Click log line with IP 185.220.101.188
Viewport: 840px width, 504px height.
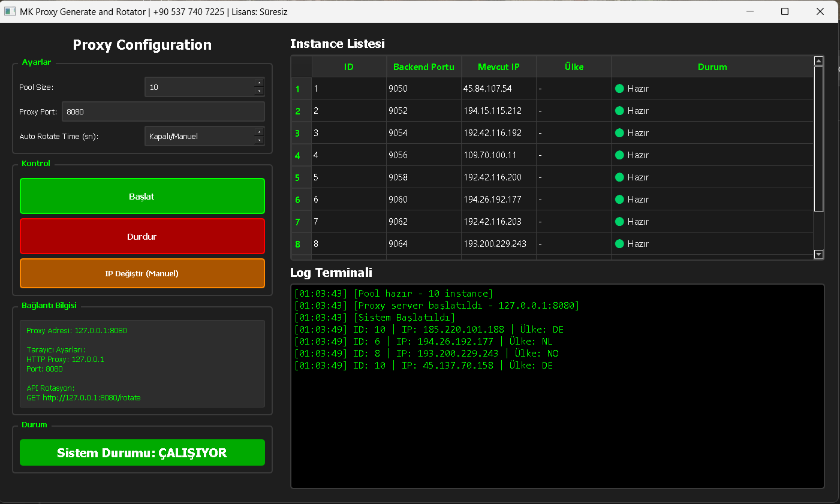pos(429,330)
